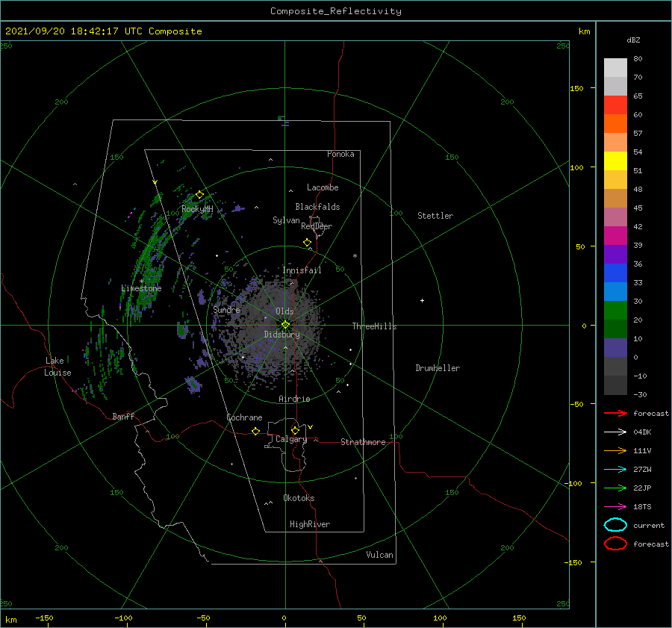This screenshot has width=672, height=628.
Task: Pick the light blue swatch between 33 and 30
Action: (x=615, y=291)
